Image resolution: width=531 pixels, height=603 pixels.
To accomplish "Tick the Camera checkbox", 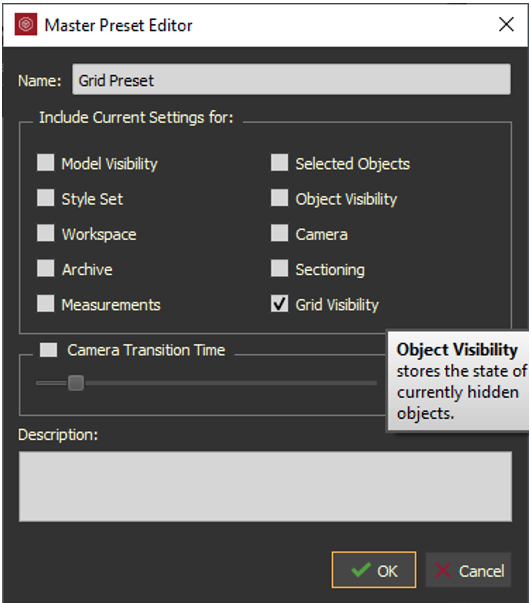I will [x=279, y=233].
